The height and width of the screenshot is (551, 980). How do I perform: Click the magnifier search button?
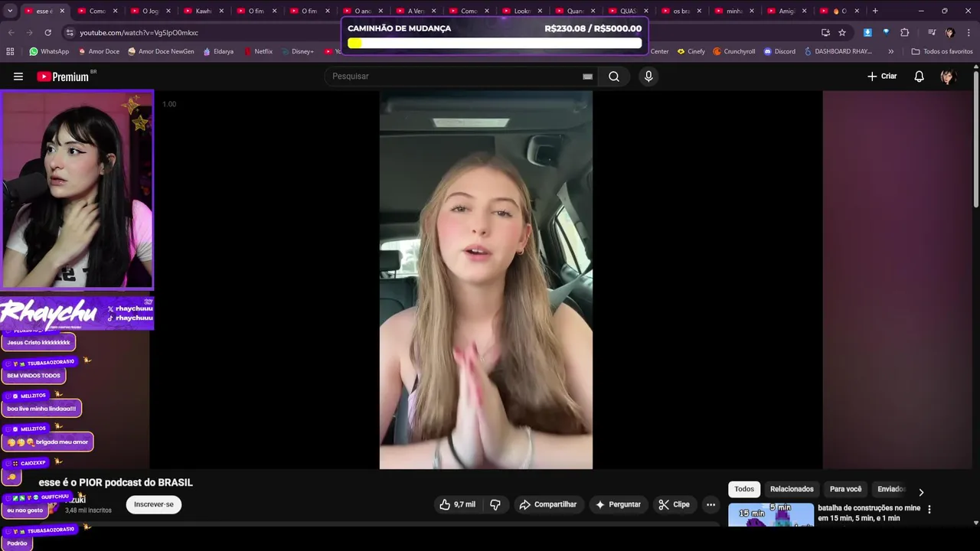614,77
